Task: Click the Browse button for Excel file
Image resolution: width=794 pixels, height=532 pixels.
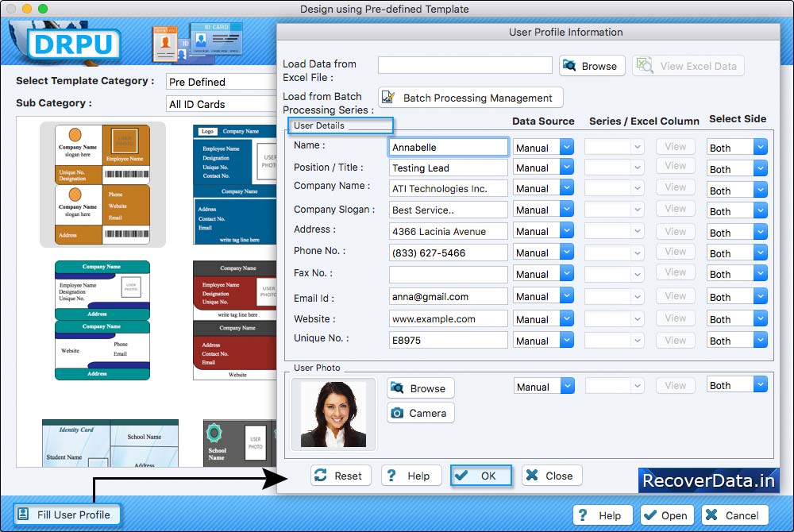Action: 592,66
